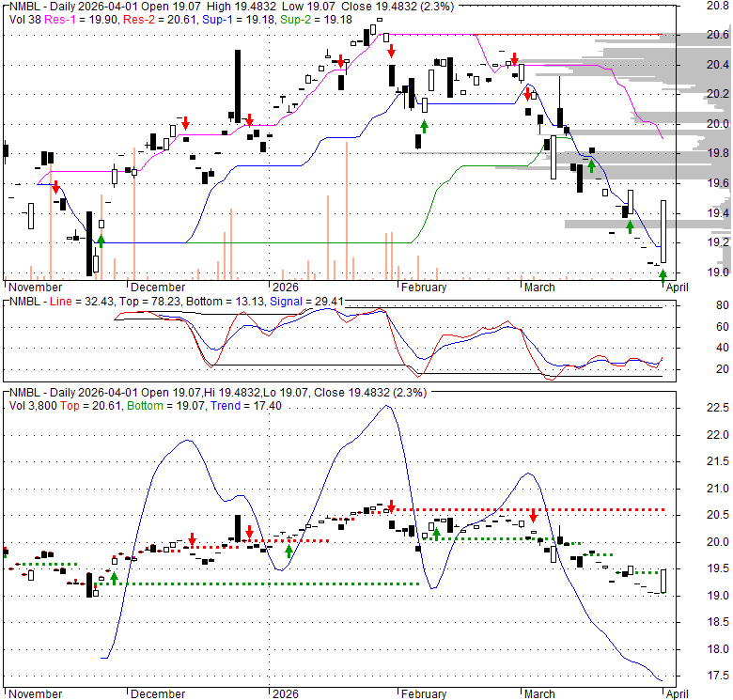Click the green up arrow in late November, top chart

pos(101,240)
